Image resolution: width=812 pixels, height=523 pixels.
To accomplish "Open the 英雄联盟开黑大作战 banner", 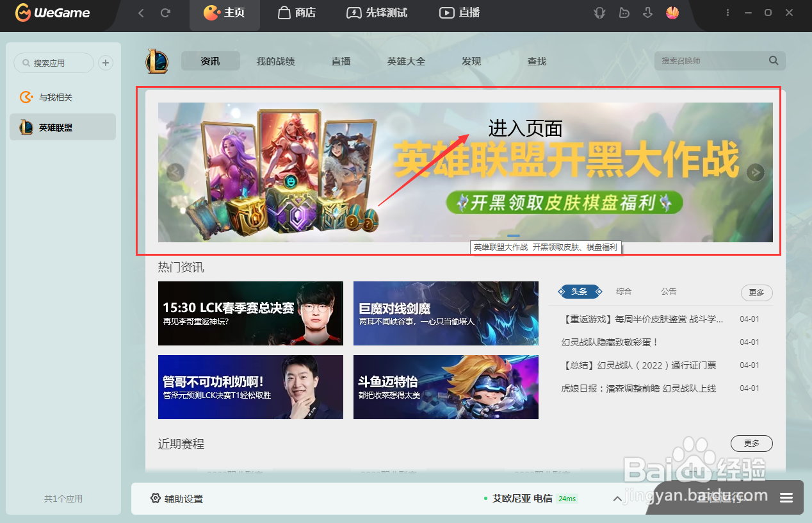I will pos(466,172).
